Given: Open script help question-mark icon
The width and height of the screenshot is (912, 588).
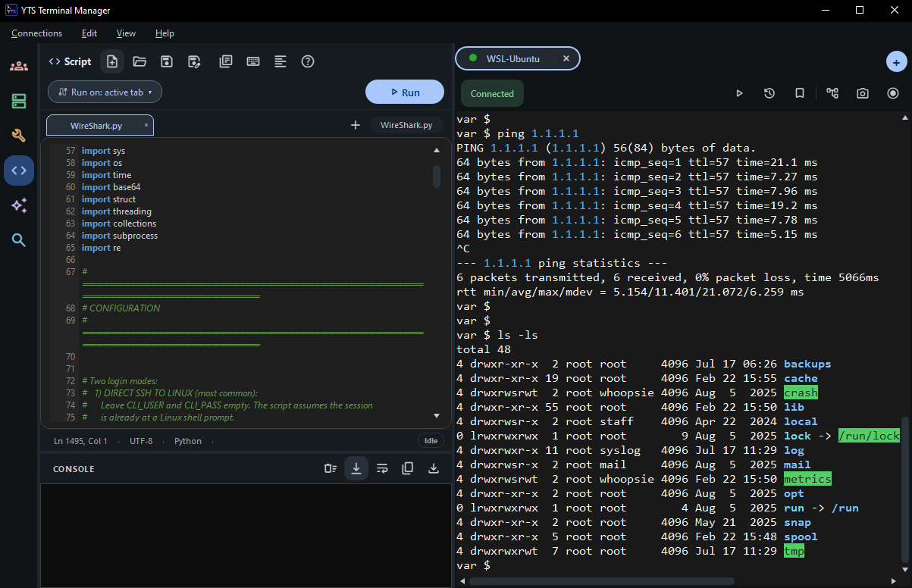Looking at the screenshot, I should coord(308,61).
